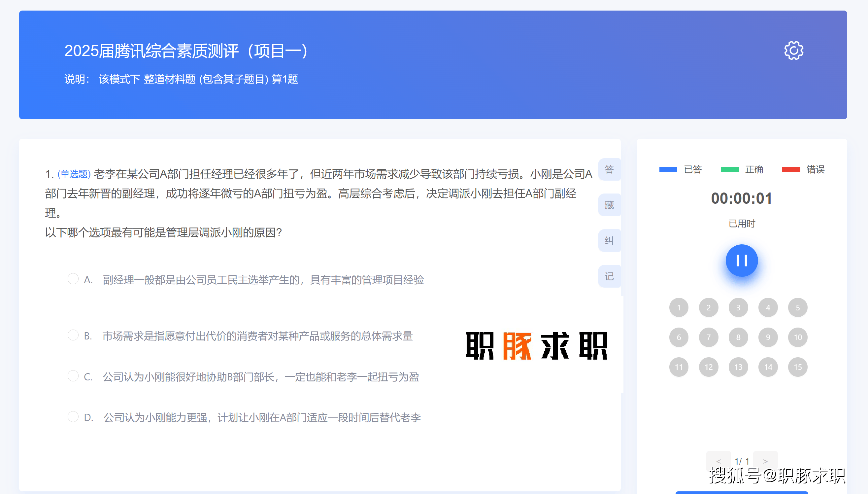Open question 8 in navigator
The width and height of the screenshot is (868, 494).
tap(738, 337)
